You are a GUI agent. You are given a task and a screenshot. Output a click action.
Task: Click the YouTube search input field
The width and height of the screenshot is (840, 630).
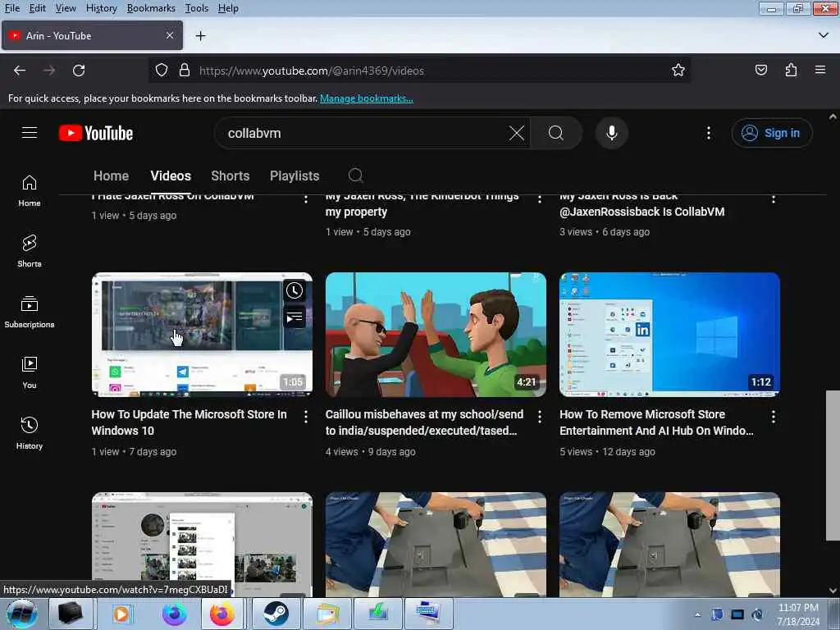pos(364,133)
